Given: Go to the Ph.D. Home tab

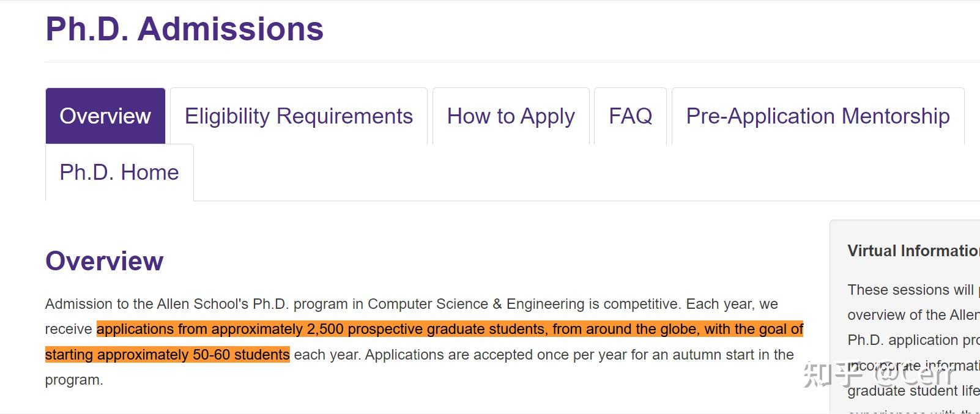Looking at the screenshot, I should pos(119,172).
